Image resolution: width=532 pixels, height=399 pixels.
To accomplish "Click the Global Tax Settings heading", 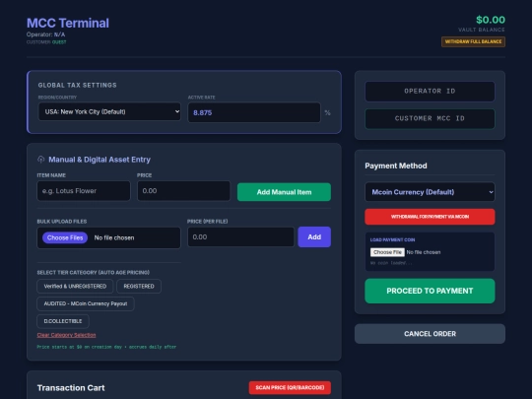I will pyautogui.click(x=78, y=85).
